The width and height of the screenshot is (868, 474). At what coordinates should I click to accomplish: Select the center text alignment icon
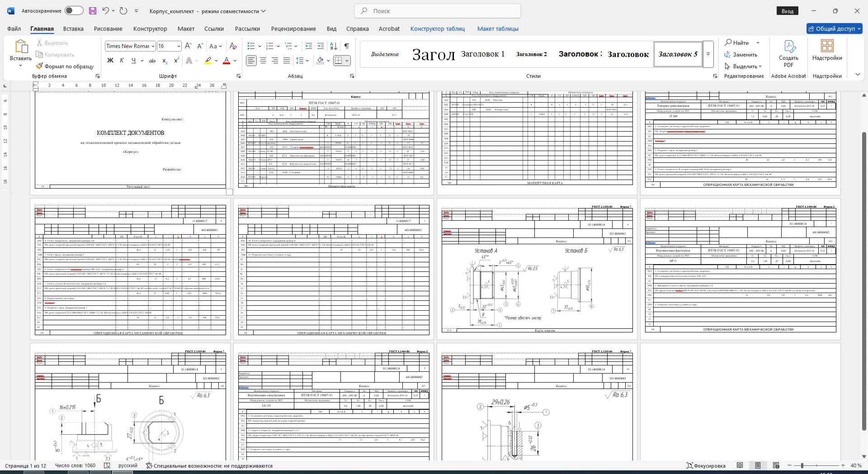point(263,61)
